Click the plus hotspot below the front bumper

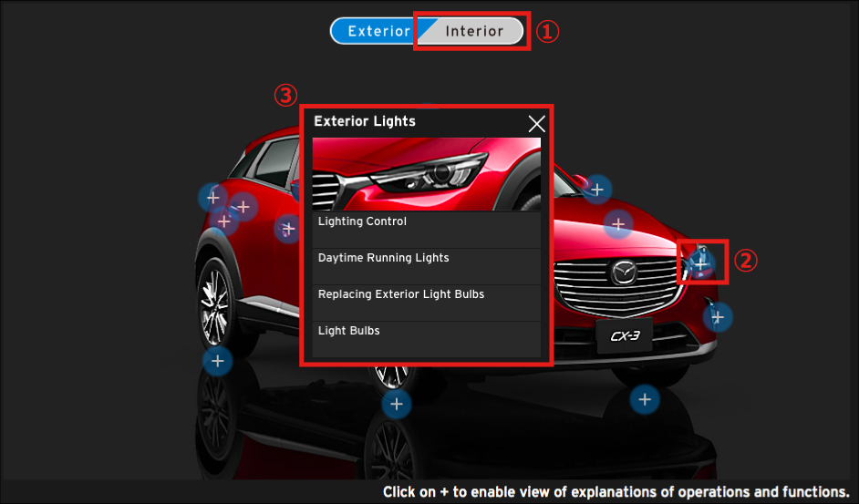pyautogui.click(x=645, y=398)
